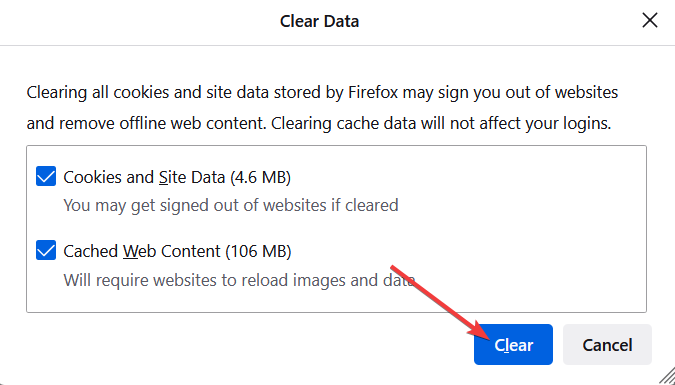Image resolution: width=675 pixels, height=385 pixels.
Task: Click the tail of the red arrow annotation
Action: coord(394,269)
